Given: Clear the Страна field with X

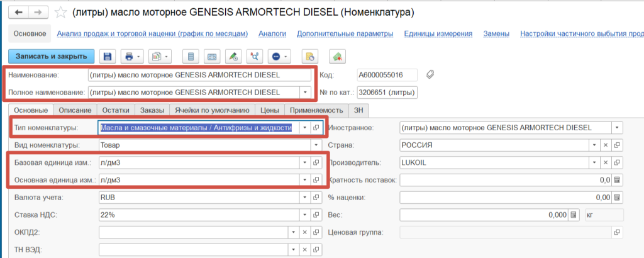Looking at the screenshot, I should click(605, 145).
